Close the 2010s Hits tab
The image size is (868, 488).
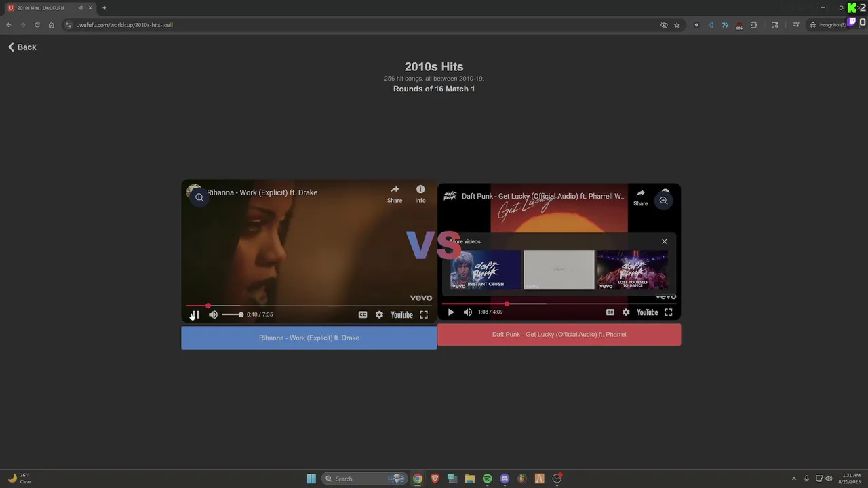pyautogui.click(x=90, y=8)
